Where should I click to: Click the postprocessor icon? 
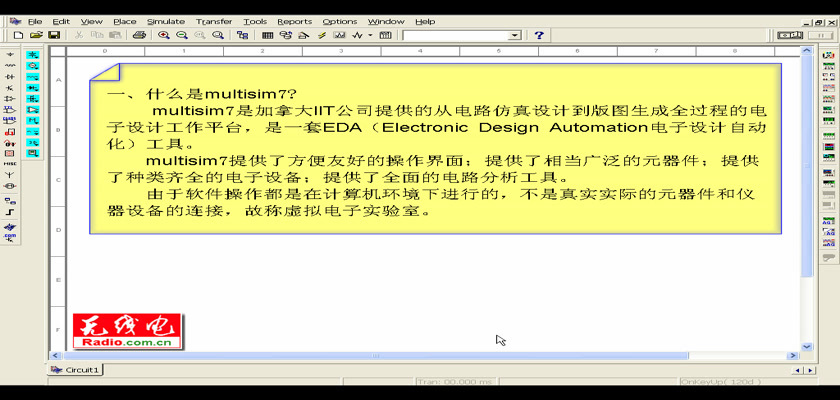pyautogui.click(x=385, y=35)
